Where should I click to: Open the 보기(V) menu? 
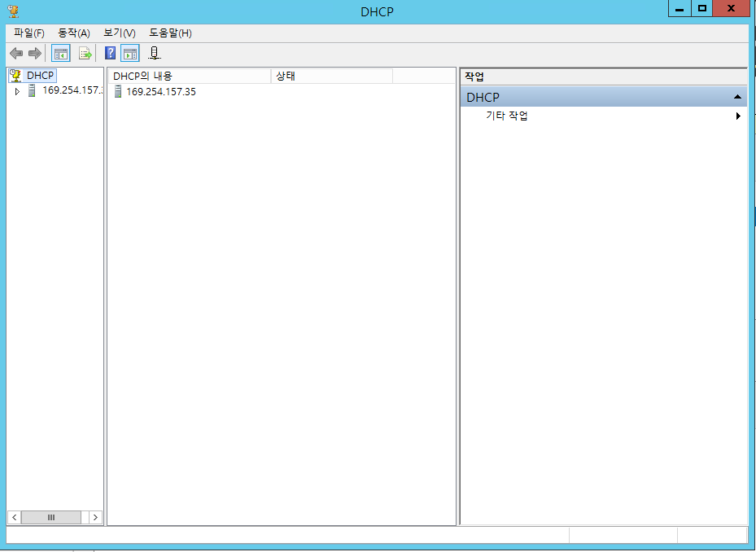click(119, 33)
